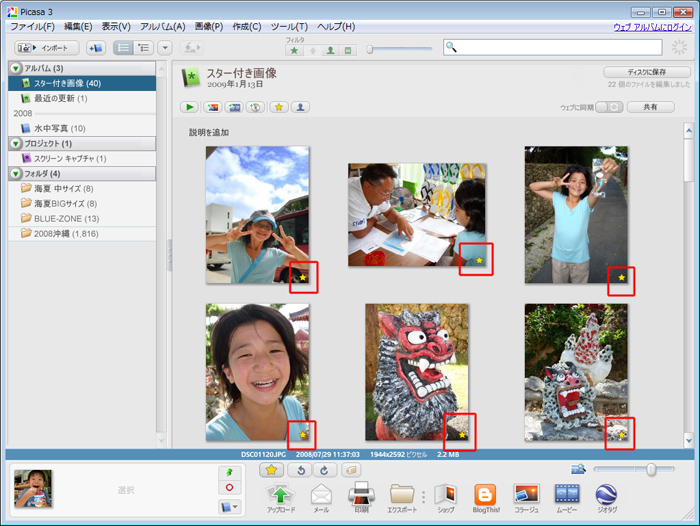Open the 編集(E) menu

click(78, 27)
